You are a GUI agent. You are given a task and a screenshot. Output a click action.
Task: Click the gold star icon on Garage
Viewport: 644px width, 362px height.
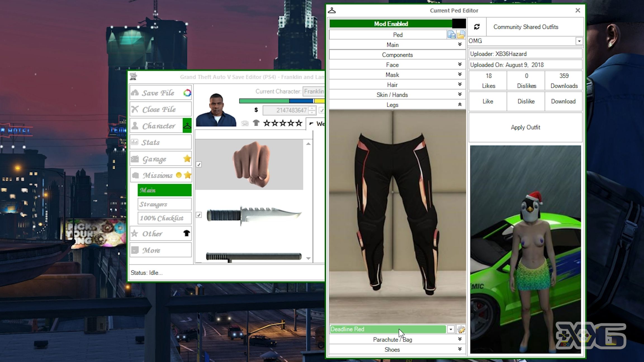187,159
